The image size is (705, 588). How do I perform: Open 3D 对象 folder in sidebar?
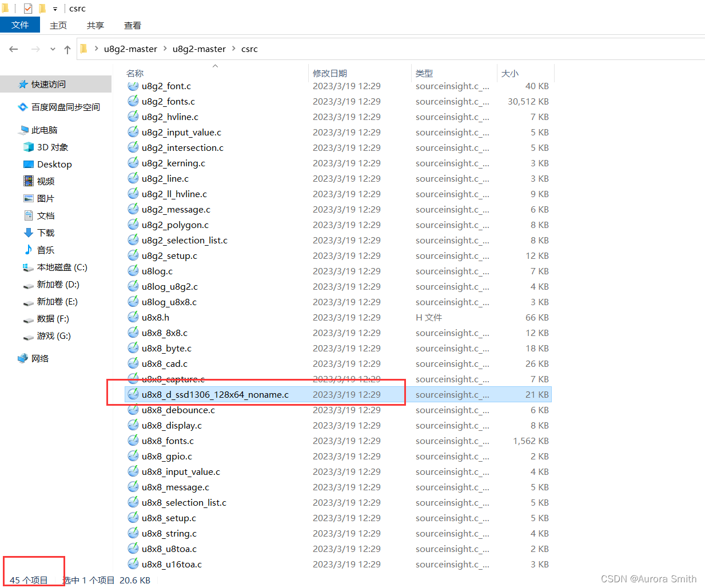(x=46, y=147)
